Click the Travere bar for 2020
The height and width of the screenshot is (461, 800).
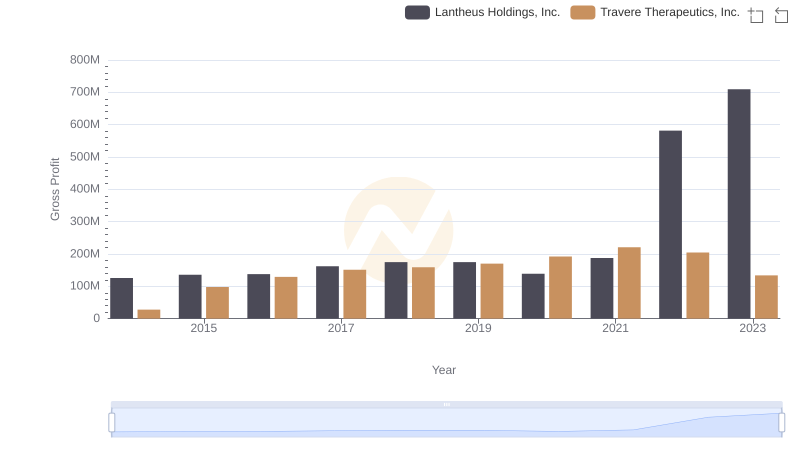(560, 288)
